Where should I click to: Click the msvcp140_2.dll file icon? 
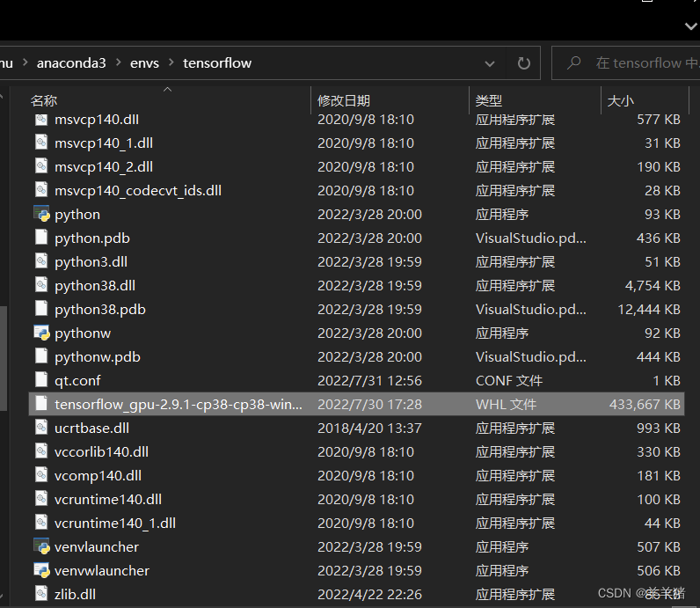click(41, 166)
